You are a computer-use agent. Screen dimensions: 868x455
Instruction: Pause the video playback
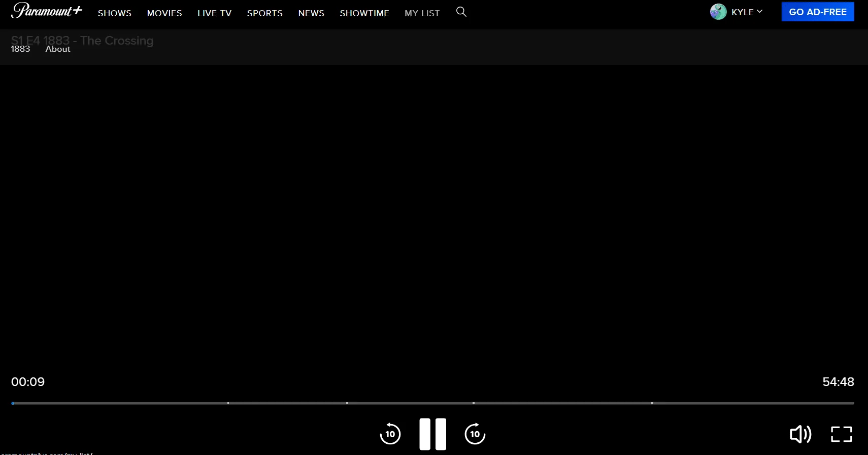[432, 434]
